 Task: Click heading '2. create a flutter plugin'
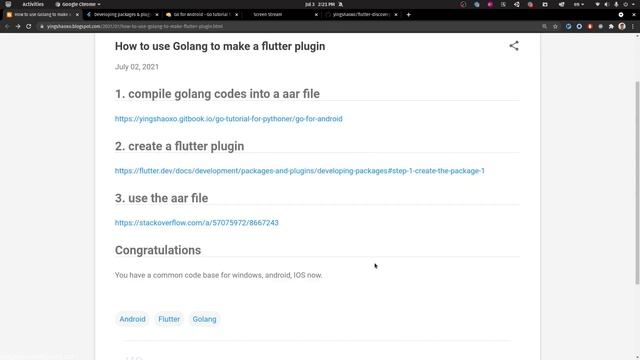(x=179, y=146)
